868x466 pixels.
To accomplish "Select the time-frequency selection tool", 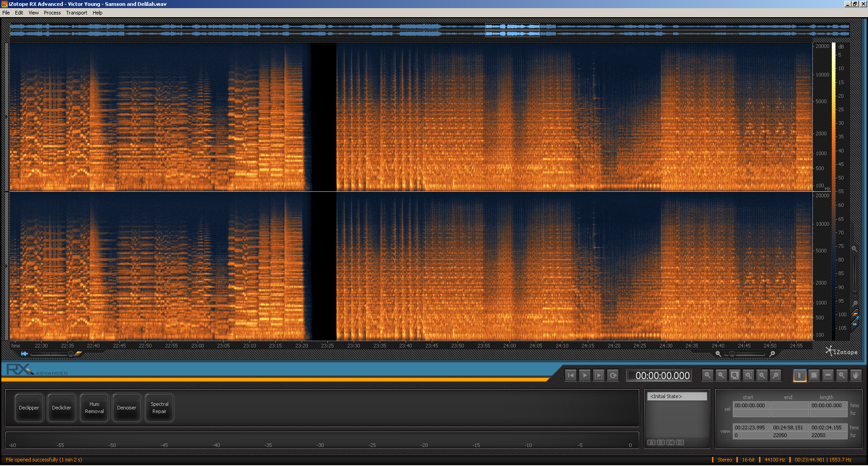I will pos(814,376).
